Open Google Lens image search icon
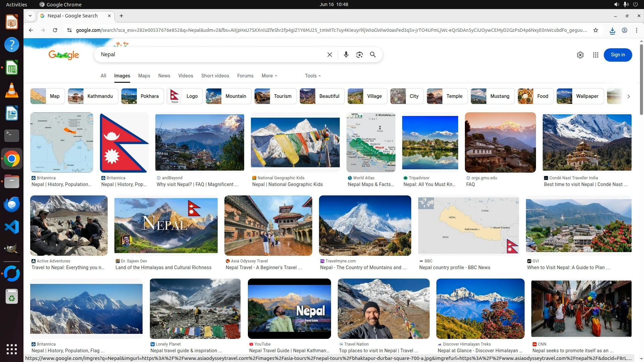Viewport: 644px width, 362px height. pyautogui.click(x=359, y=55)
